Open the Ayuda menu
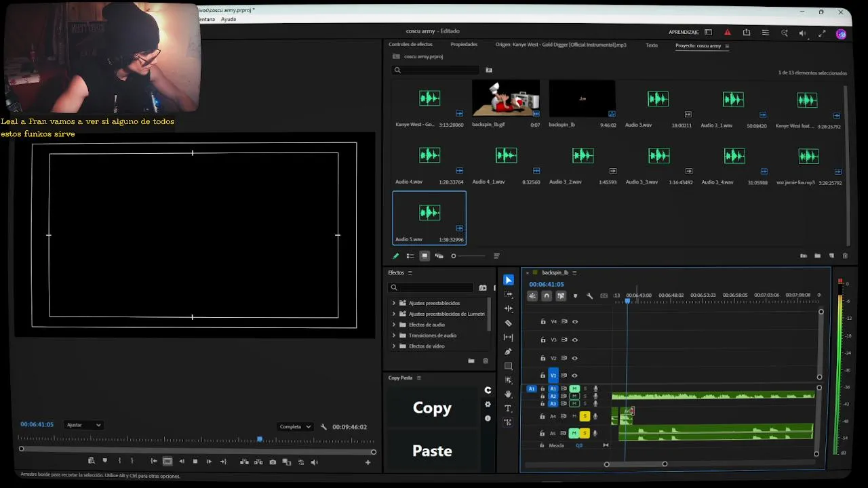The image size is (868, 488). click(229, 19)
